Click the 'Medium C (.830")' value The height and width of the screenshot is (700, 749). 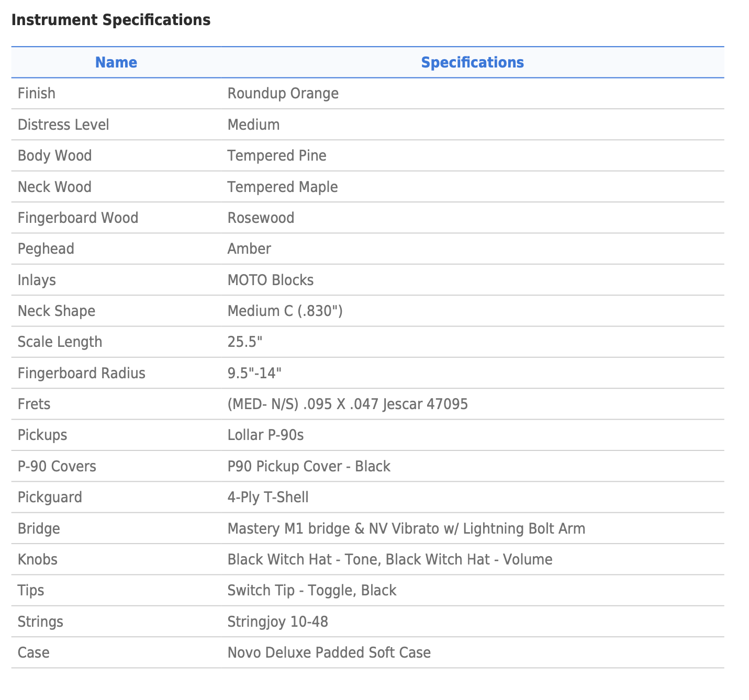pyautogui.click(x=285, y=311)
